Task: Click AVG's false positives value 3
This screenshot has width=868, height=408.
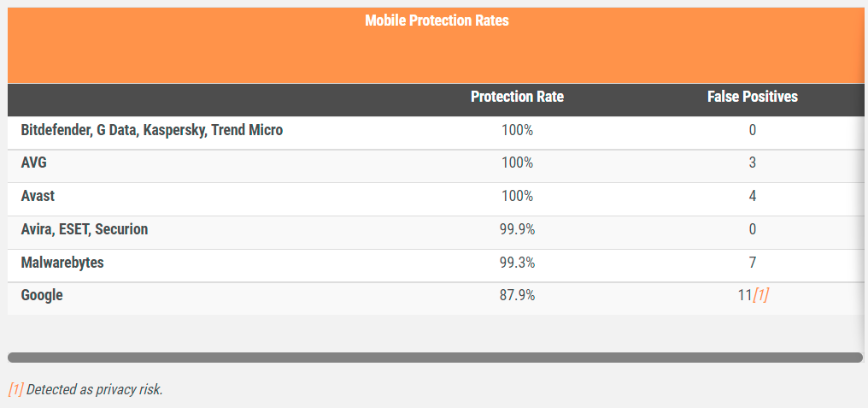Action: point(752,163)
